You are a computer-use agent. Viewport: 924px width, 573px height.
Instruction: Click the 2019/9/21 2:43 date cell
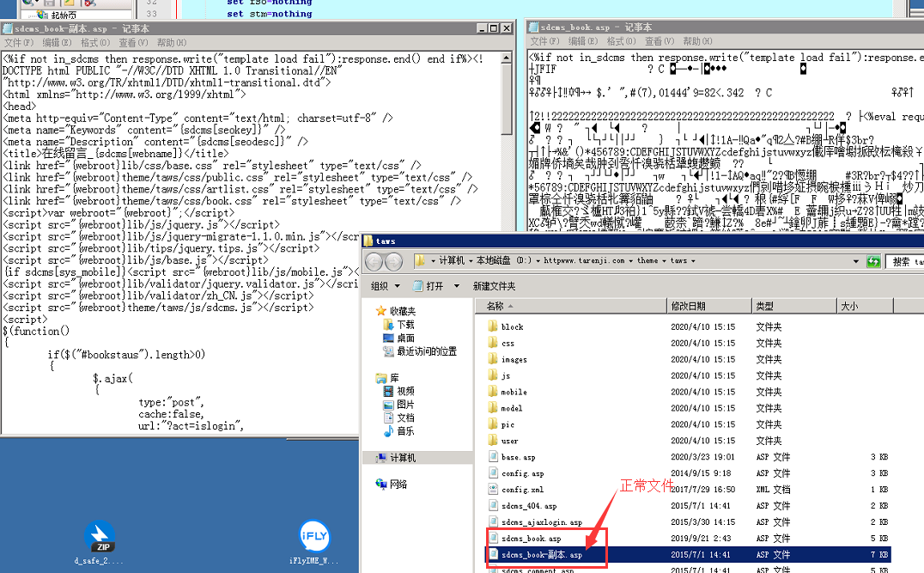(x=701, y=539)
